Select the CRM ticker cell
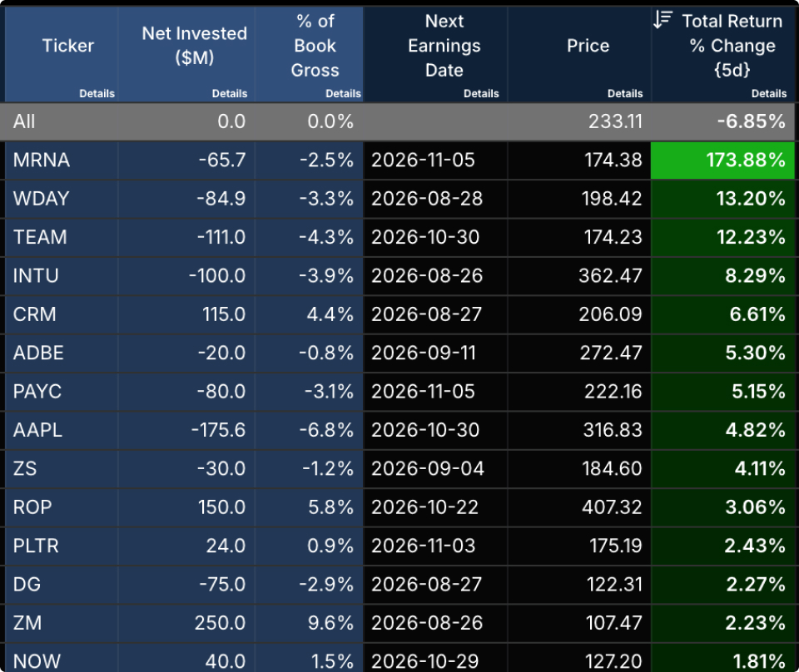799x672 pixels. coord(62,314)
